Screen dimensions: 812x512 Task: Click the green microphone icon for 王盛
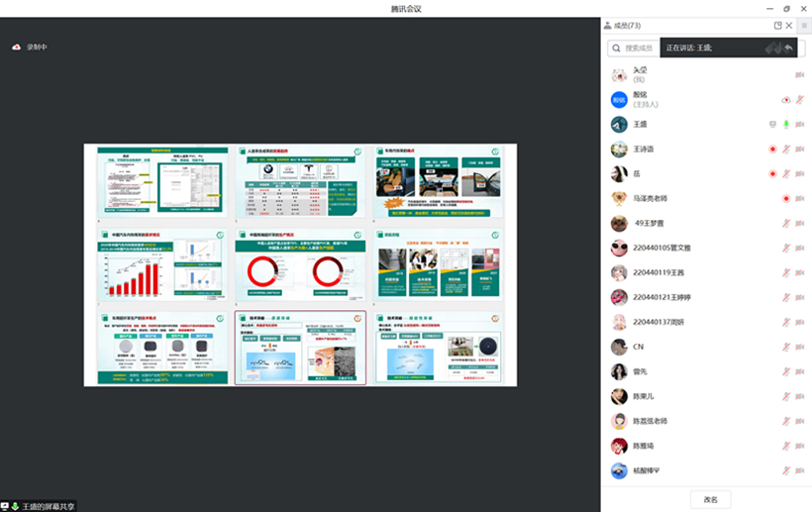point(786,124)
